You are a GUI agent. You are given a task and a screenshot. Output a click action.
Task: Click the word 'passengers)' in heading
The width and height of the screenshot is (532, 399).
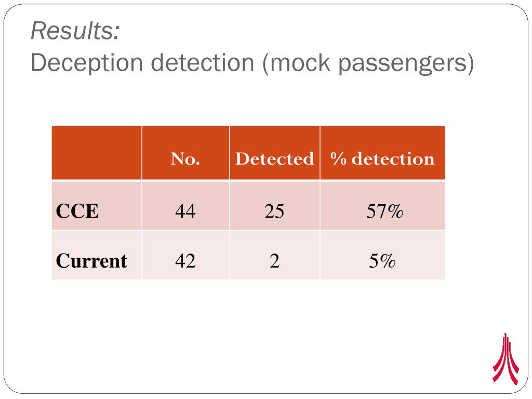406,64
